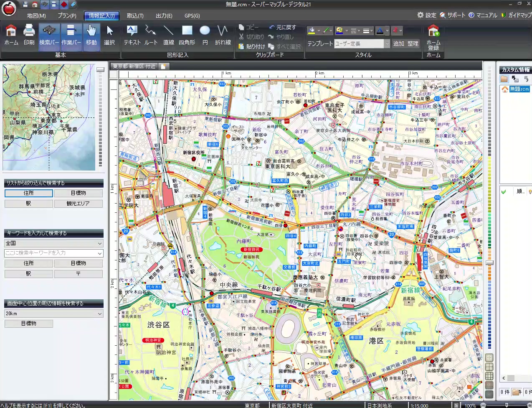Toggle the search bar (検索バー) button
The image size is (532, 408).
coord(49,37)
